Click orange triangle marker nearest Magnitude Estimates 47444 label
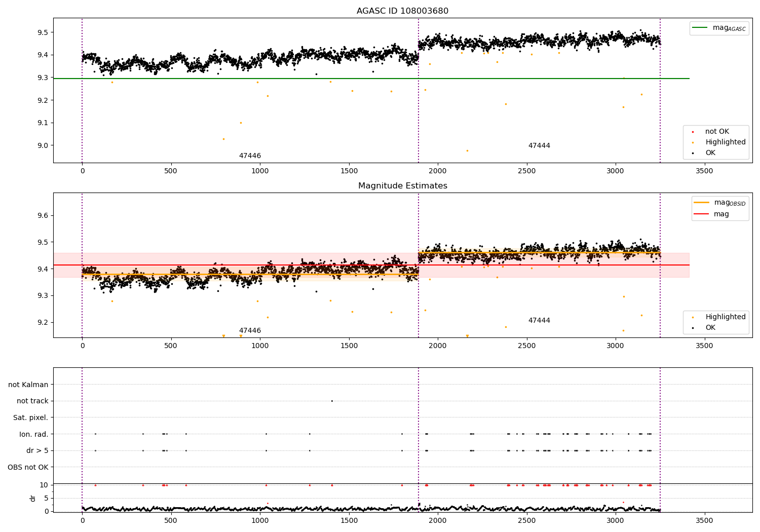This screenshot has height=532, width=760. pos(467,336)
